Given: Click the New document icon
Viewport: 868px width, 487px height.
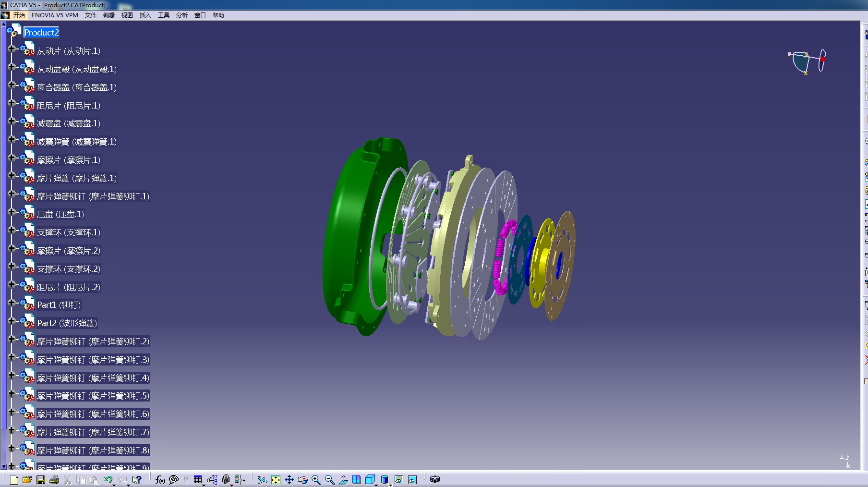Looking at the screenshot, I should 14,479.
